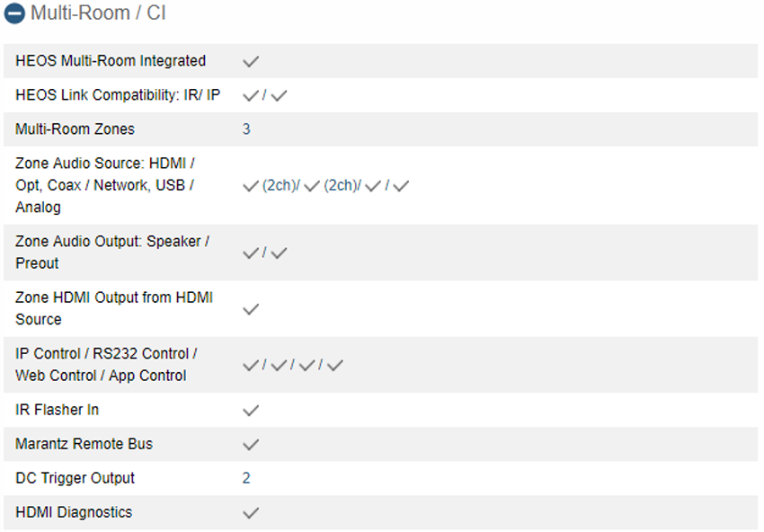Click the Zone HDMI Output from HDMI Source label
This screenshot has height=532, width=764.
[114, 308]
